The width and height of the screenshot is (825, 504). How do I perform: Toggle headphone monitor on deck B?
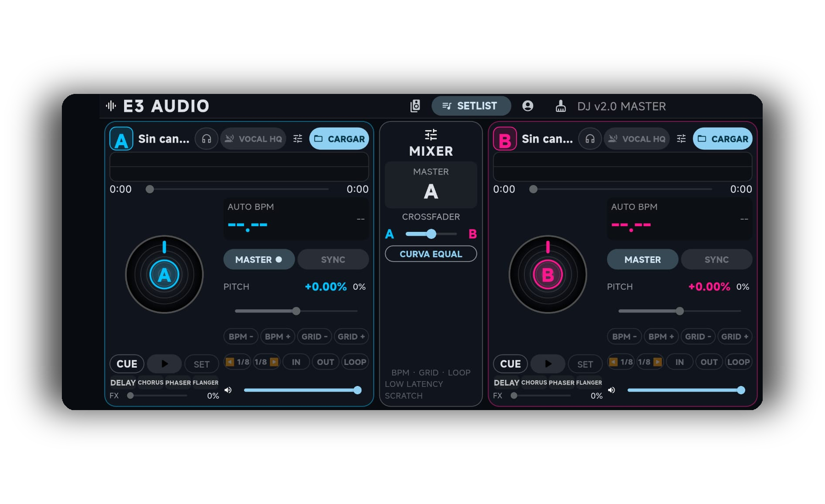click(x=590, y=138)
